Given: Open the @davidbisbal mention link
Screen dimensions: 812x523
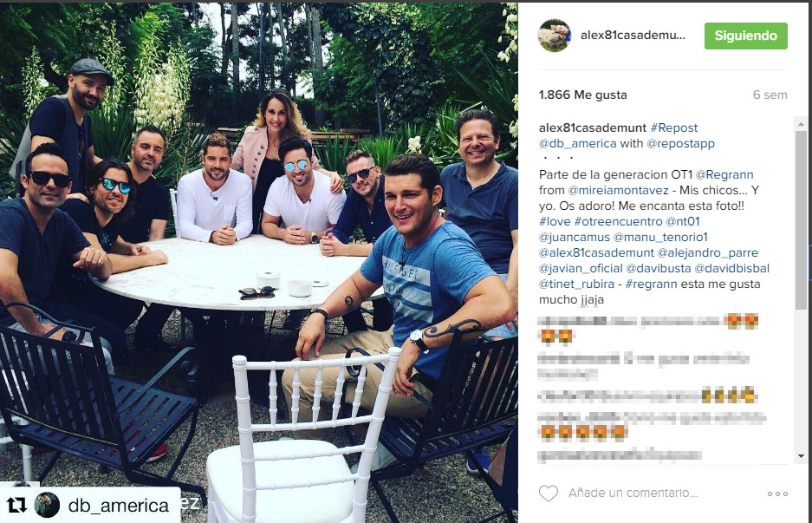Looking at the screenshot, I should (731, 268).
